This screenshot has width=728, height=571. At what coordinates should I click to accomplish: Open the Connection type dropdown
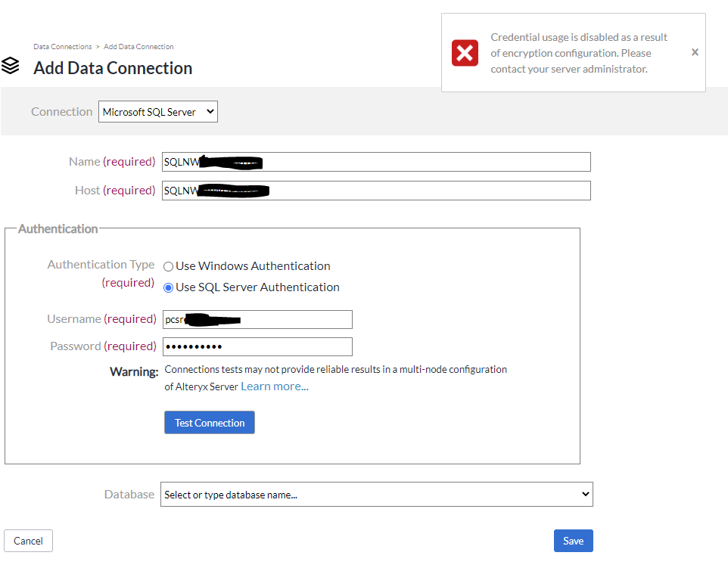click(x=157, y=111)
